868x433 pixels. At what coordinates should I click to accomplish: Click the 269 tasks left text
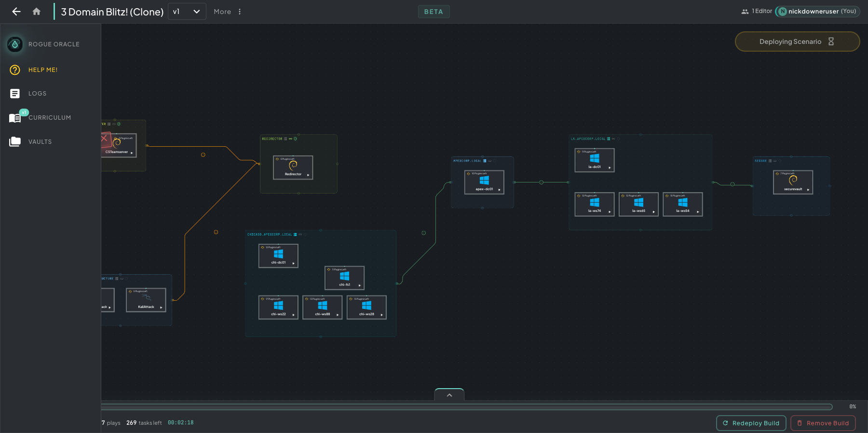pos(144,423)
